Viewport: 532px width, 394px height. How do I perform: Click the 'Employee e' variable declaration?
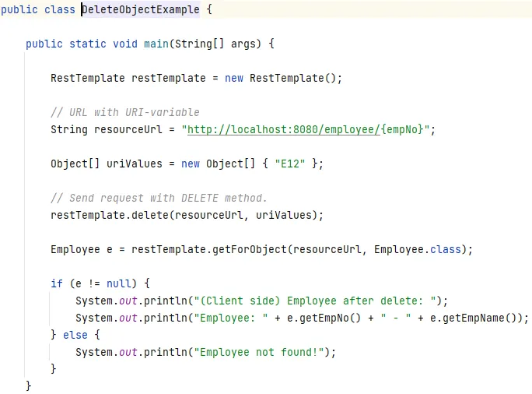[x=82, y=250]
